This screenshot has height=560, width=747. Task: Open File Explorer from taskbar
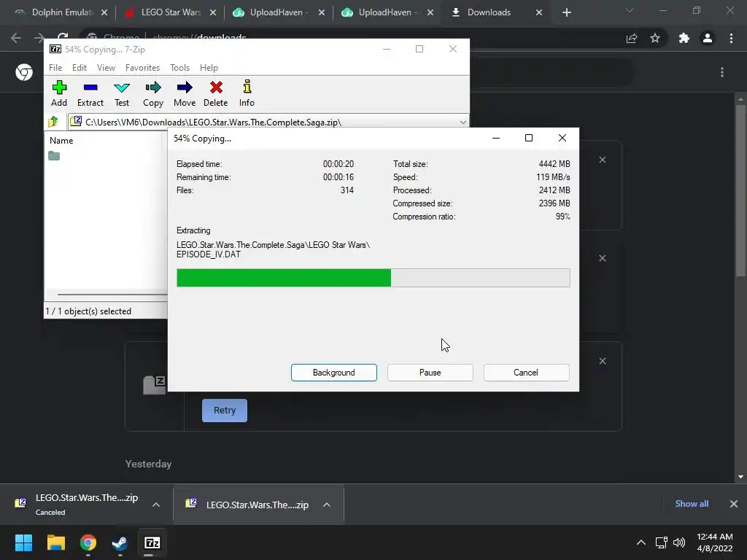(x=55, y=542)
